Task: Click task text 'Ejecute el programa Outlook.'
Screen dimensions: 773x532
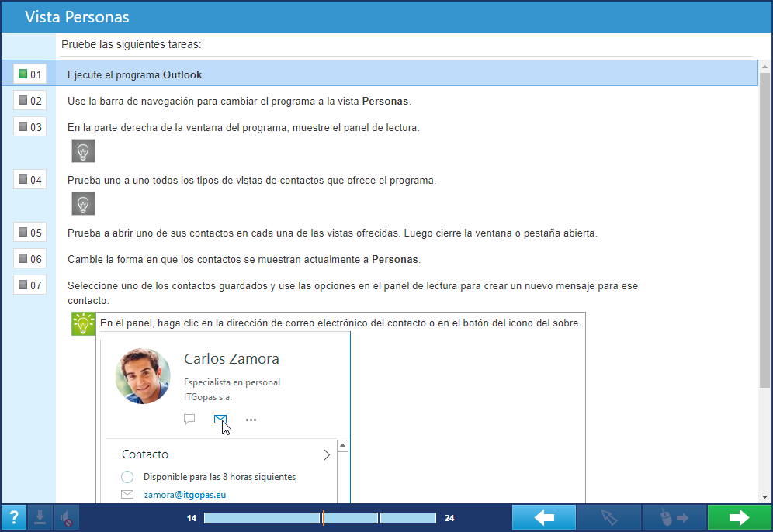Action: click(136, 75)
